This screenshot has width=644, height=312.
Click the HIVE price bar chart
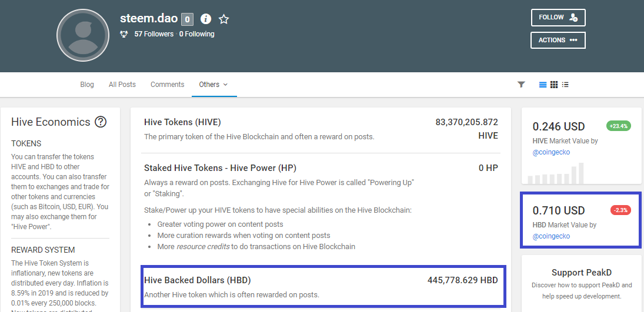coord(556,174)
